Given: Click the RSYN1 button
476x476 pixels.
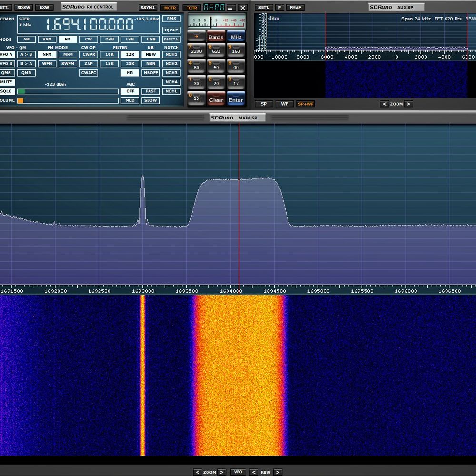Looking at the screenshot, I should [x=148, y=7].
